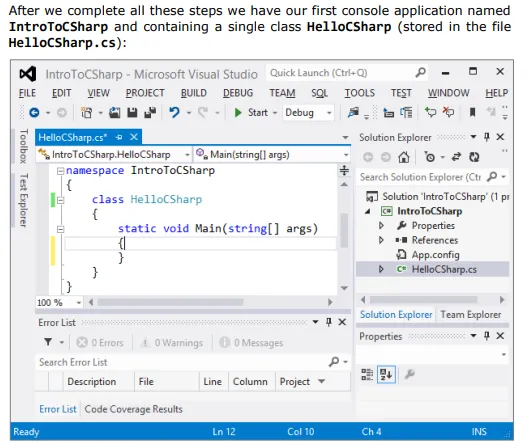Click the Save All icon
This screenshot has height=443, width=529.
pos(150,113)
